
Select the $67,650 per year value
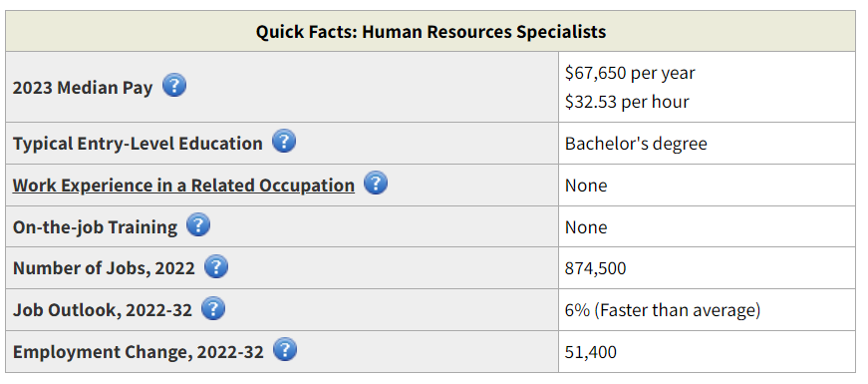630,73
